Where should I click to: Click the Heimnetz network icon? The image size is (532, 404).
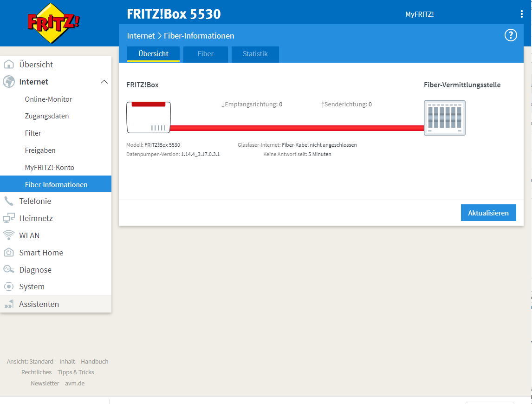[x=9, y=218]
